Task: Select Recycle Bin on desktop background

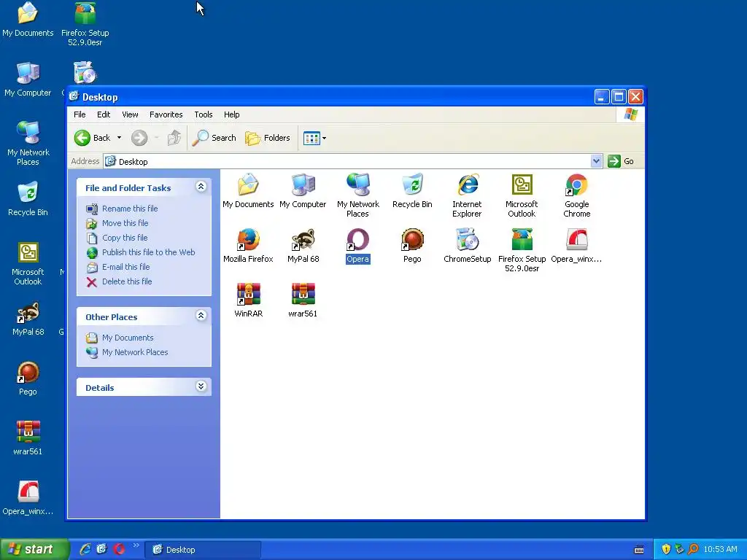Action: tap(28, 199)
